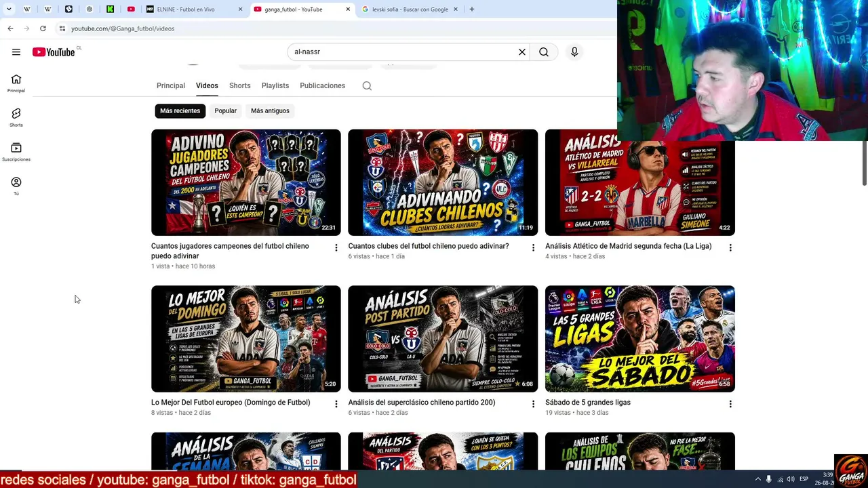
Task: Go back one page in the browser
Action: click(10, 28)
